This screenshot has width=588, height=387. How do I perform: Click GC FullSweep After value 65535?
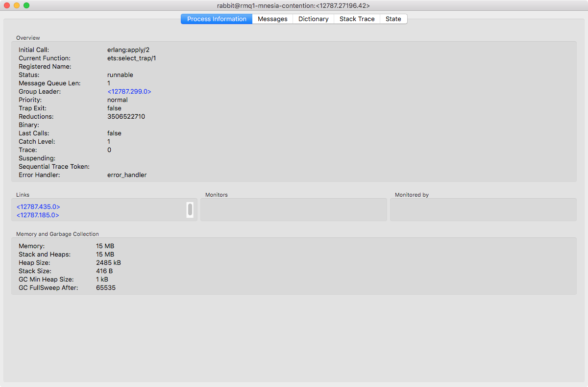(106, 288)
